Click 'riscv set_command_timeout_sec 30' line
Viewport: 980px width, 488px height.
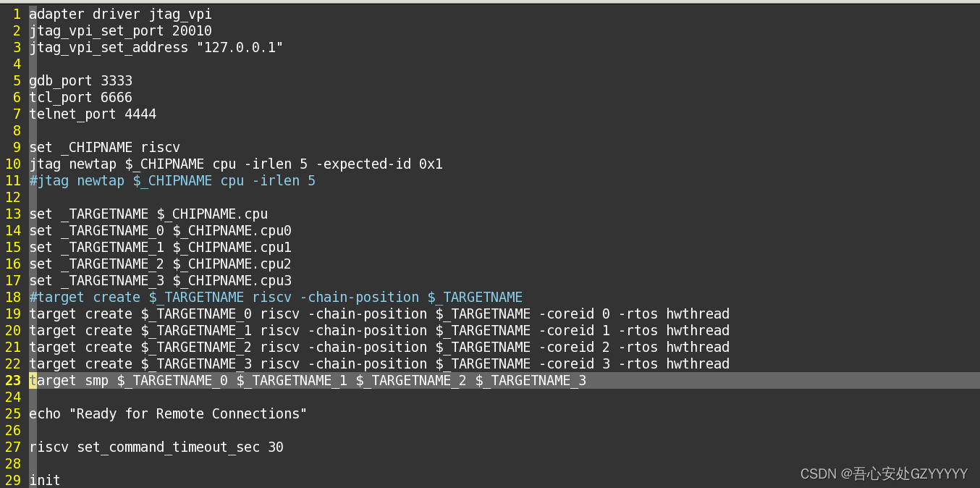(156, 447)
